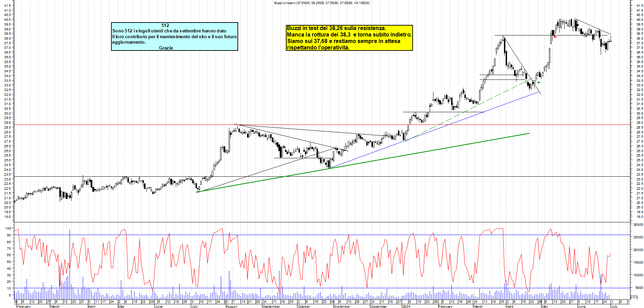Click the 30.0 value on right price axis

(x=640, y=113)
